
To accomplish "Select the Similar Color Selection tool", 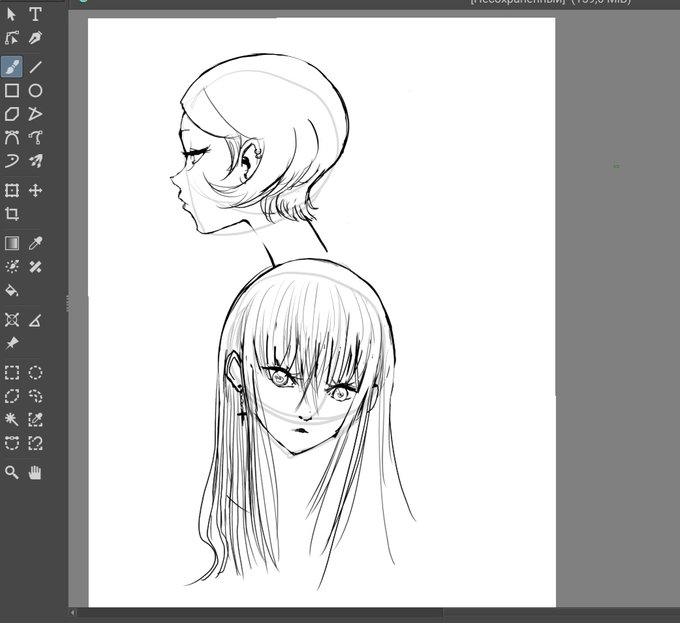I will [x=35, y=420].
